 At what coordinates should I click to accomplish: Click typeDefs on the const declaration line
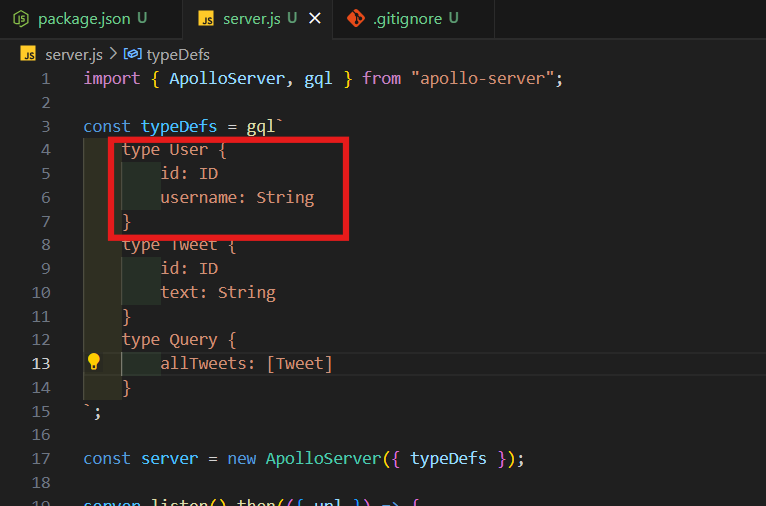[x=179, y=126]
